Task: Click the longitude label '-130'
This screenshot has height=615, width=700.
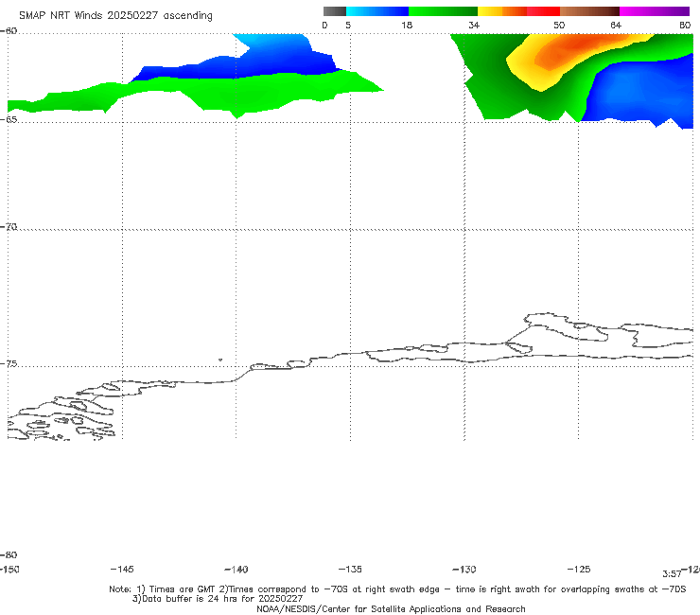Action: click(x=464, y=569)
